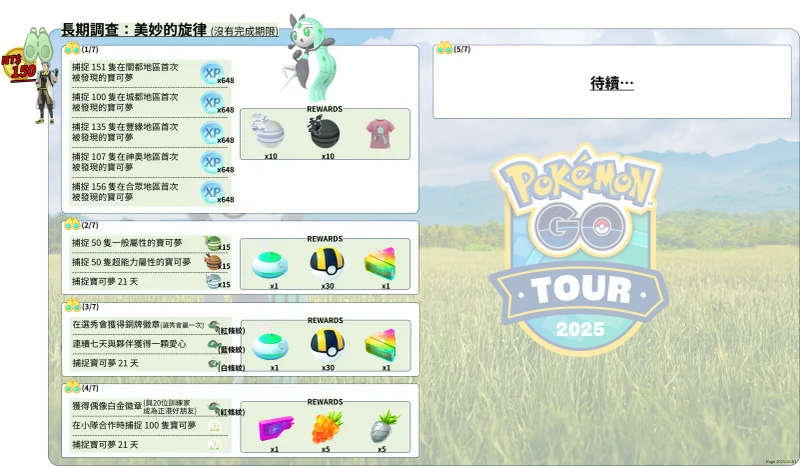Click 捕捉寶可夢 21 天 in step 3
Screen dimensions: 800x467
click(x=106, y=363)
